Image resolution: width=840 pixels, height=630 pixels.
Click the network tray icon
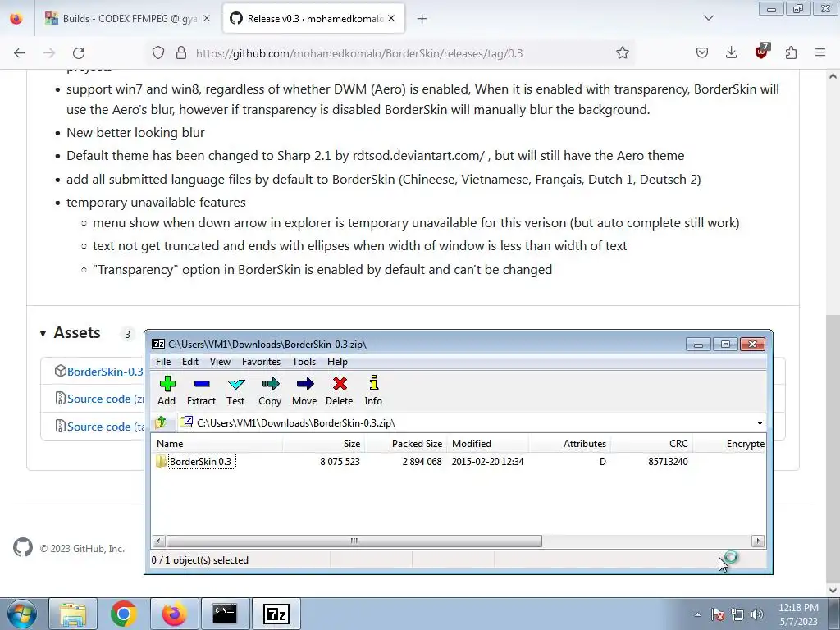[737, 614]
